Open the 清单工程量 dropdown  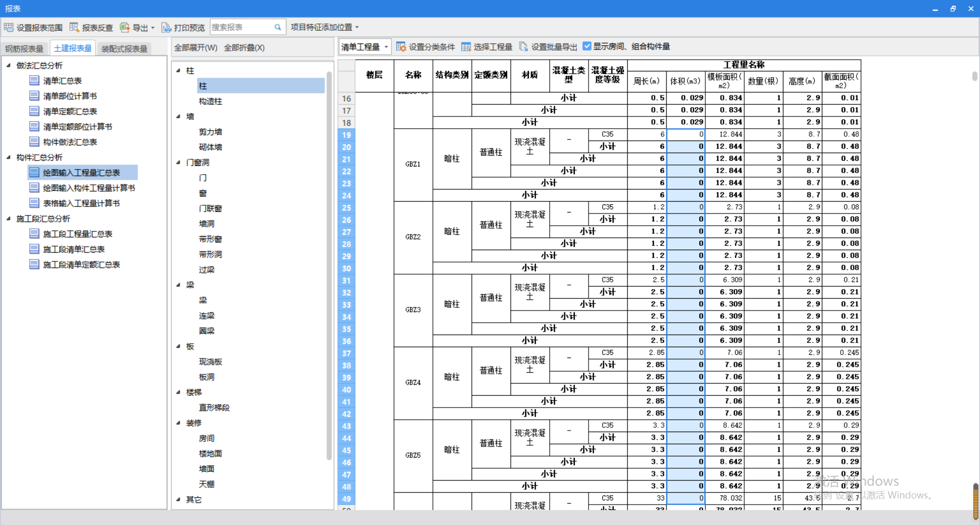365,47
